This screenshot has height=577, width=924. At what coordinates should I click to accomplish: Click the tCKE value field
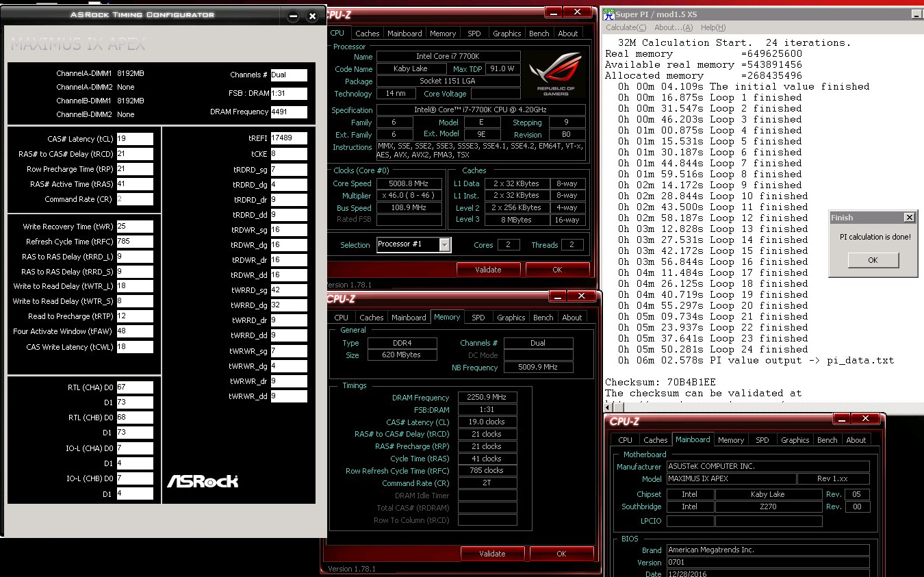pos(289,154)
